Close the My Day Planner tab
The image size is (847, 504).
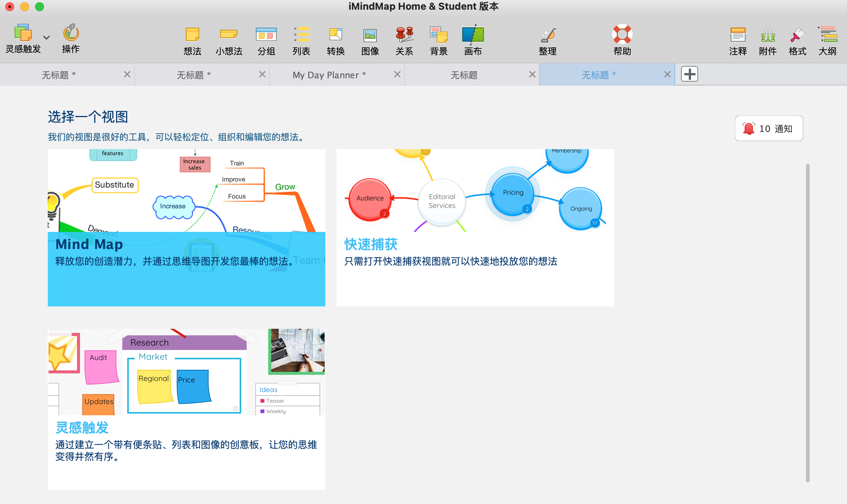click(397, 75)
